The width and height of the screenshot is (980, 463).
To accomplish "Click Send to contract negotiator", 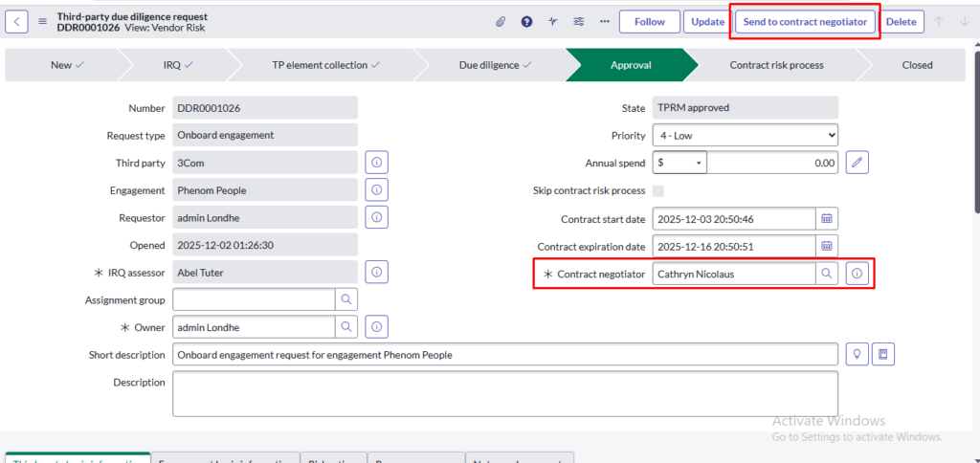I will click(804, 22).
